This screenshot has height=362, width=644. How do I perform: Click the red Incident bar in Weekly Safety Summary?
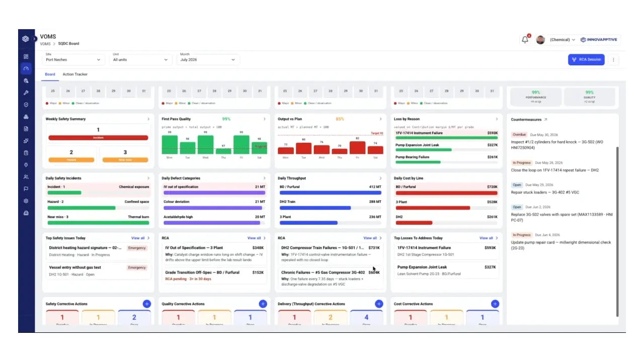(98, 138)
